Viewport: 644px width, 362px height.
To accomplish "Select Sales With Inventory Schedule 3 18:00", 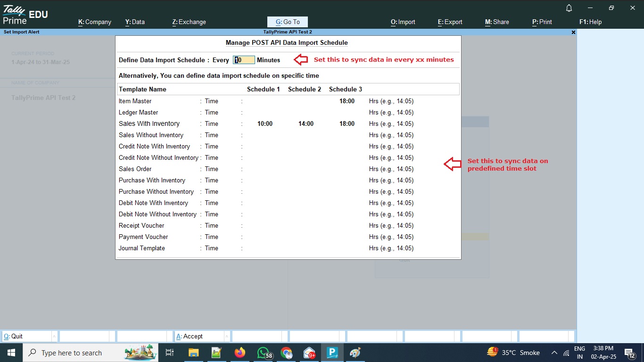I will [347, 123].
